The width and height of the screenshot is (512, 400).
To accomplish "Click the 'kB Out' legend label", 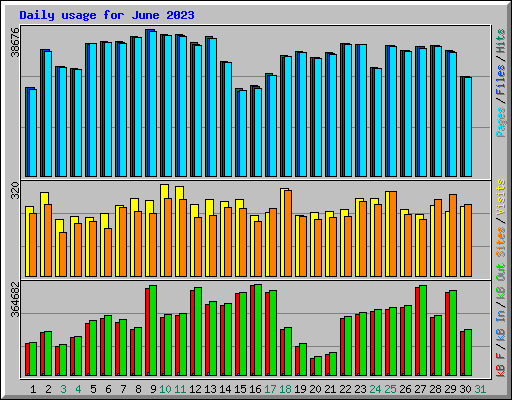I will pos(501,282).
